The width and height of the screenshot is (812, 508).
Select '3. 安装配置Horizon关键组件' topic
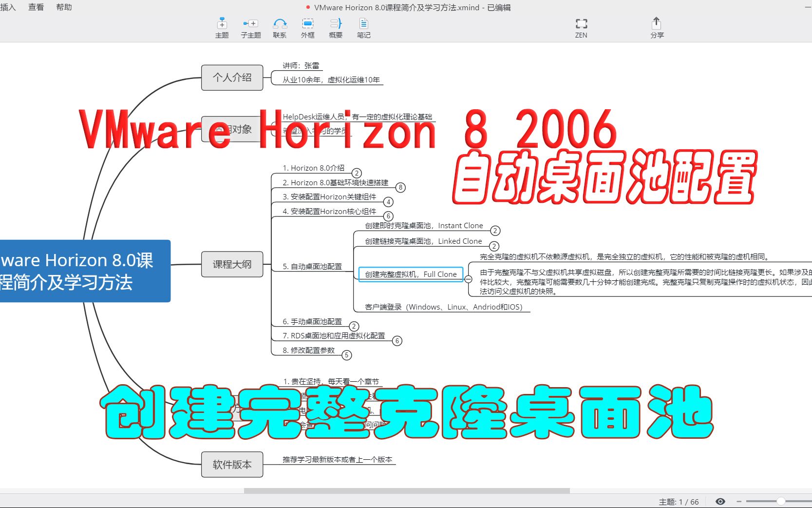(x=329, y=197)
